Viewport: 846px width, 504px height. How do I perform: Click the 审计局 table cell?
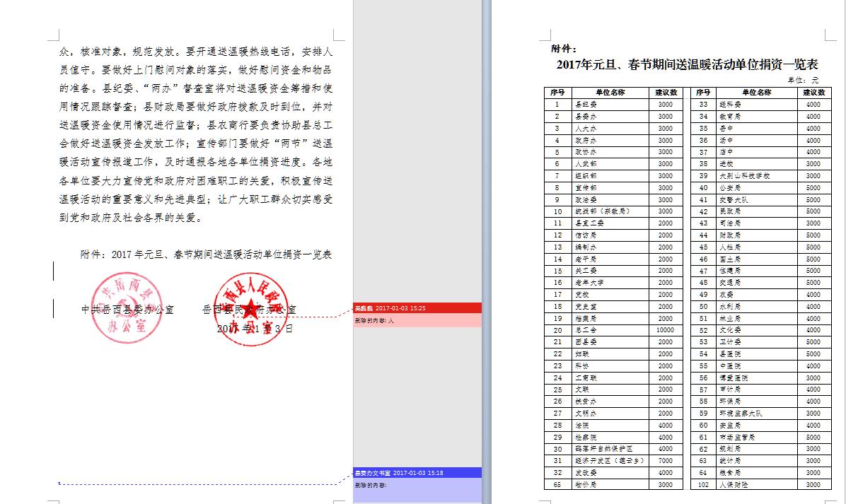(756, 389)
